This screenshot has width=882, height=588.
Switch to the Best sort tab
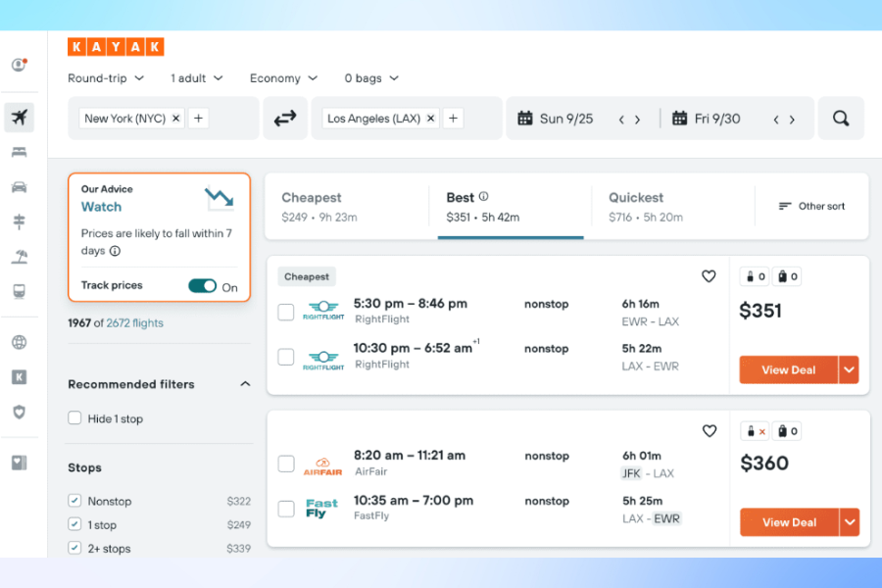(511, 207)
